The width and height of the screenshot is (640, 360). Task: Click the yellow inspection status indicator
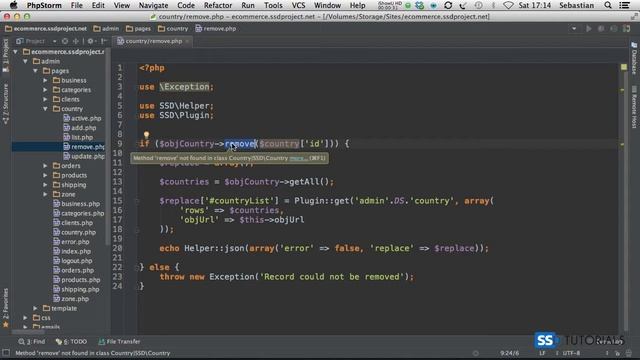click(x=624, y=67)
